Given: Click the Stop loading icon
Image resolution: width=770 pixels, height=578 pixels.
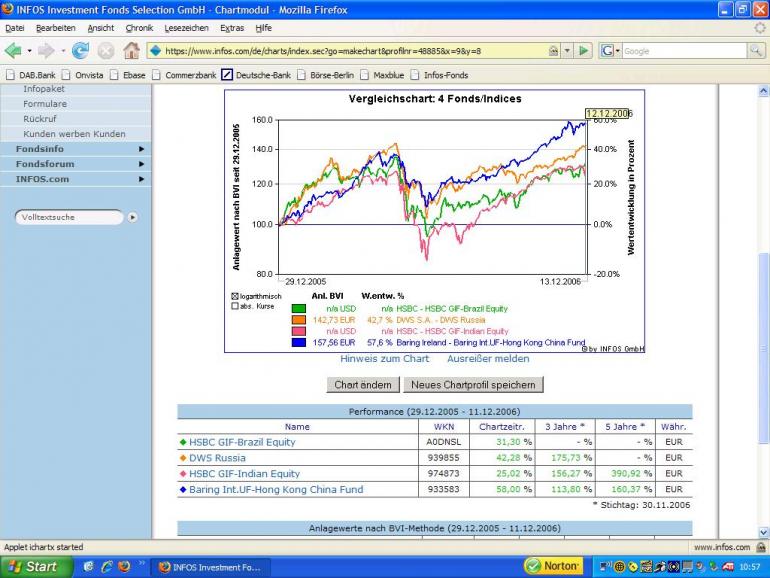Looking at the screenshot, I should [105, 51].
